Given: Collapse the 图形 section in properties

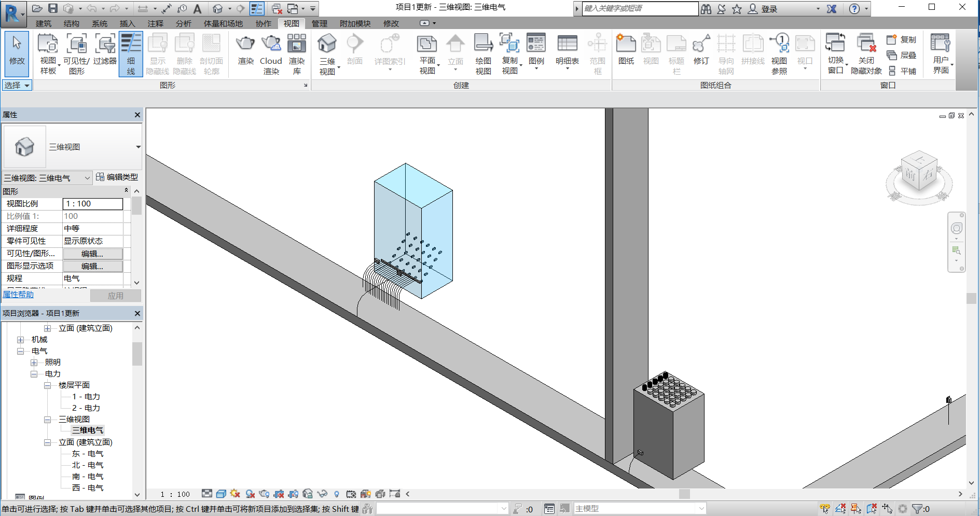Looking at the screenshot, I should click(126, 191).
